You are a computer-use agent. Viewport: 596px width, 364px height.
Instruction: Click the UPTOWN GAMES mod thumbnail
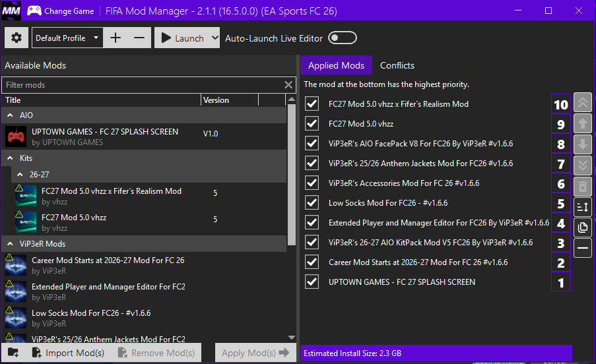pos(16,136)
